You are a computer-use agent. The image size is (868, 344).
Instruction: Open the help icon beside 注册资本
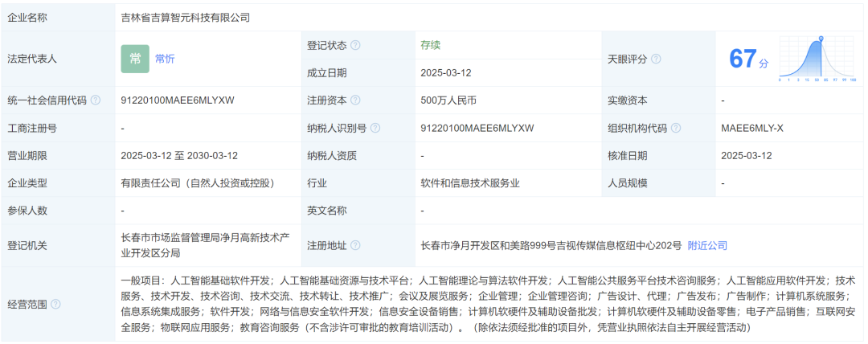[355, 100]
